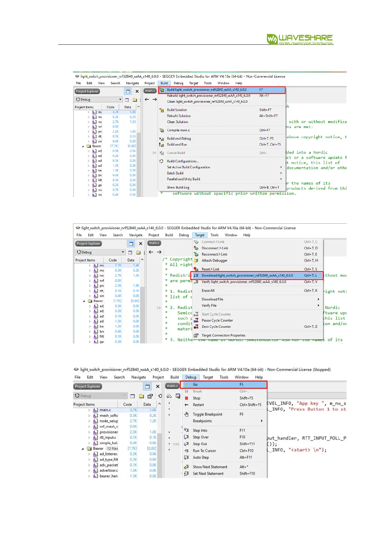
Task: Click the Disconnect J-Link icon
Action: tap(196, 248)
